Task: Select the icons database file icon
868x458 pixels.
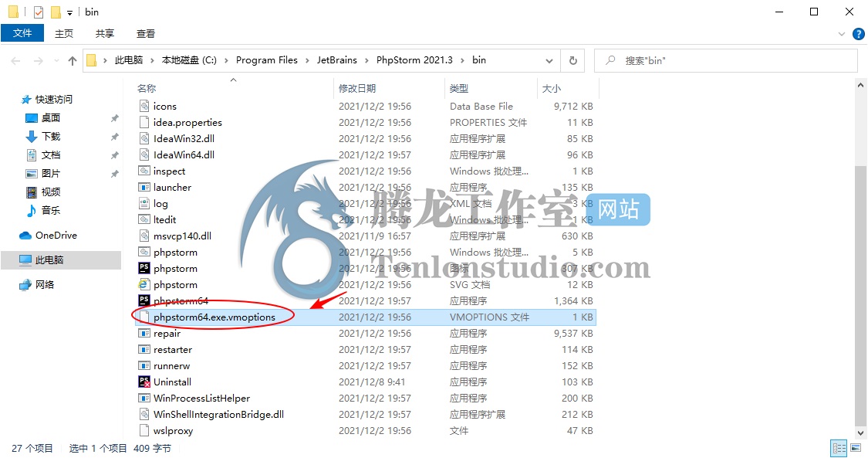Action: [144, 106]
